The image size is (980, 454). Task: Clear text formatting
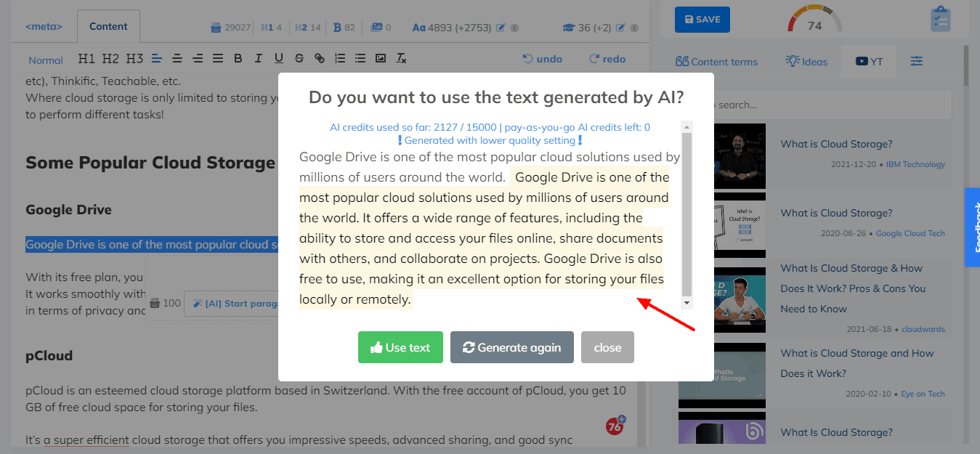point(401,59)
